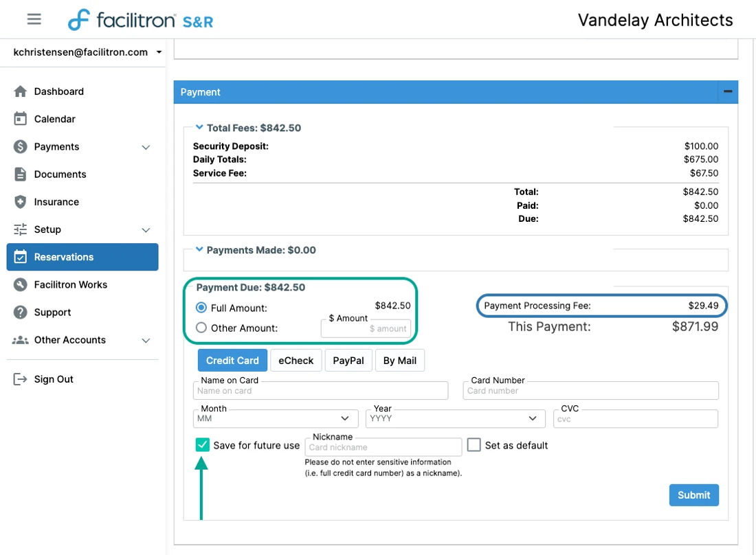Viewport: 756px width, 555px height.
Task: Open the expiration Month dropdown
Action: pos(276,418)
